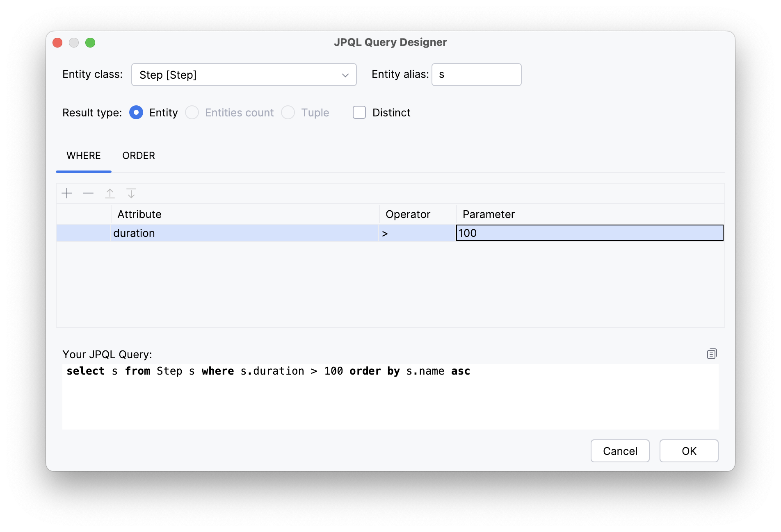Switch to the ORDER tab
Viewport: 781px width, 532px height.
(139, 156)
